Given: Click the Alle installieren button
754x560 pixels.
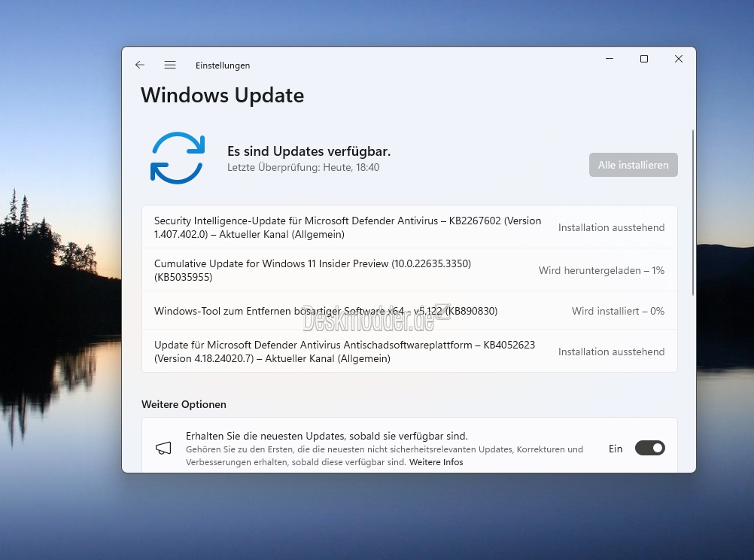Looking at the screenshot, I should (x=634, y=165).
